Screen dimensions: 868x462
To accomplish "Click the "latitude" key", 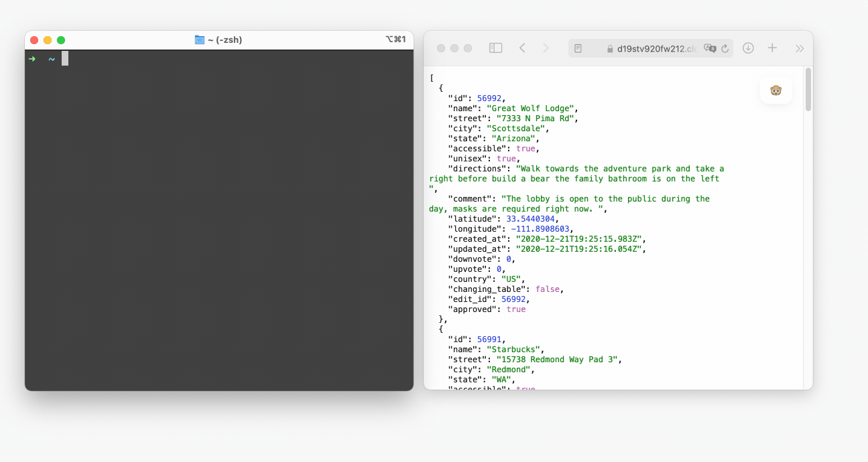I will click(x=473, y=219).
